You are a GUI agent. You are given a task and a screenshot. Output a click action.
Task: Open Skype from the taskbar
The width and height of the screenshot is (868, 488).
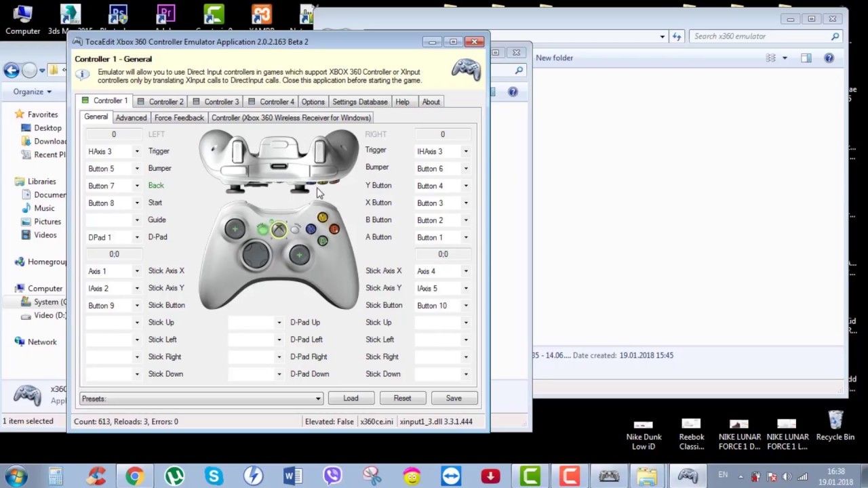(214, 476)
